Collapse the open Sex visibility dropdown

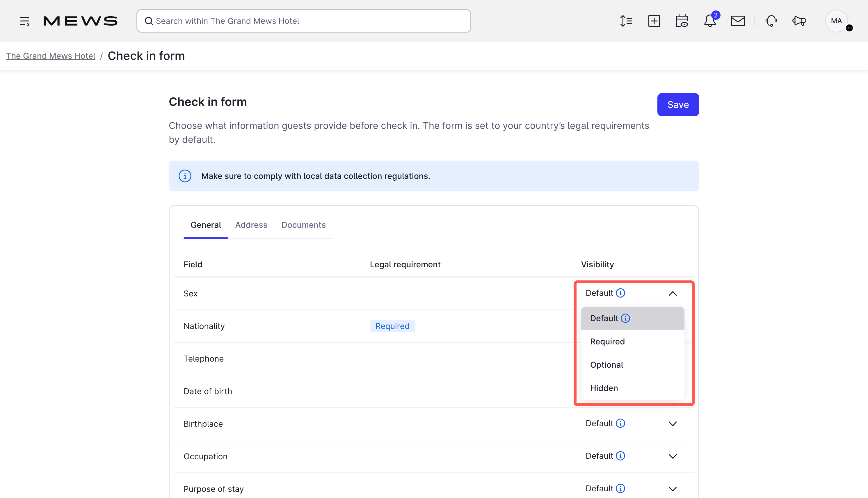pos(673,294)
